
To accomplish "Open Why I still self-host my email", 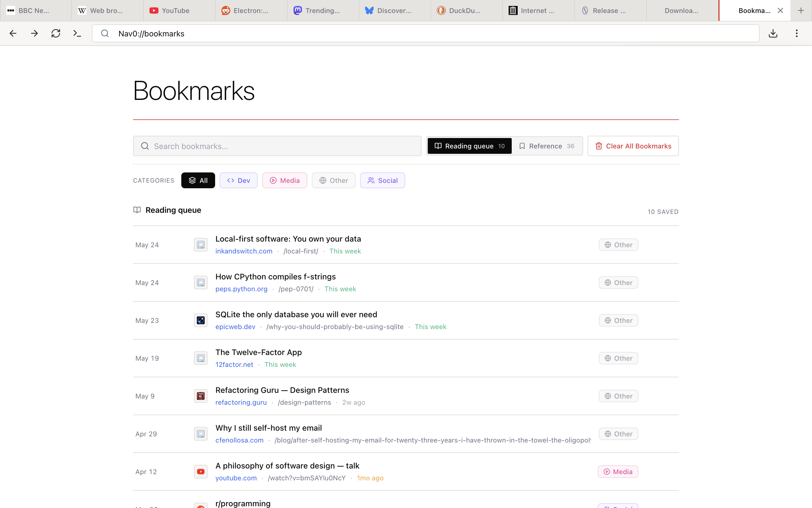I will pyautogui.click(x=268, y=428).
